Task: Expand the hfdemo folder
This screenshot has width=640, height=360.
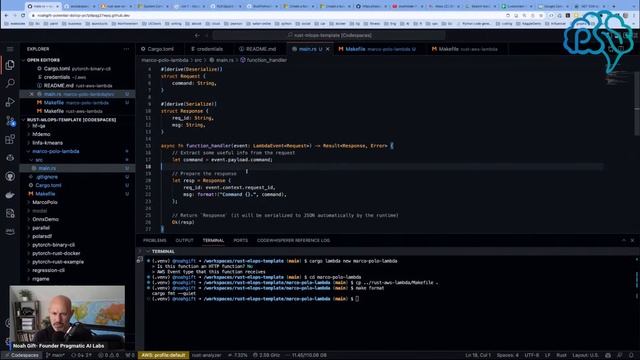Action: point(78,134)
